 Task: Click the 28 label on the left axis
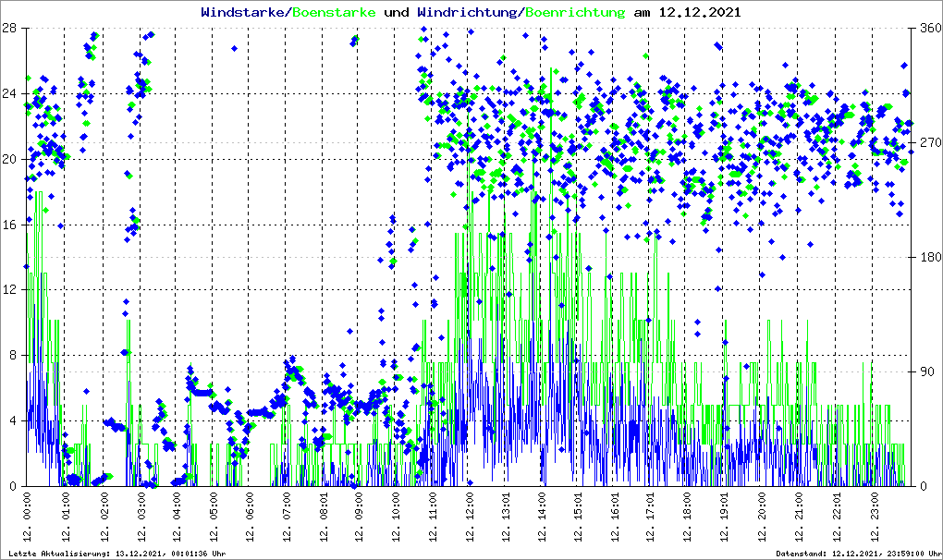(10, 28)
